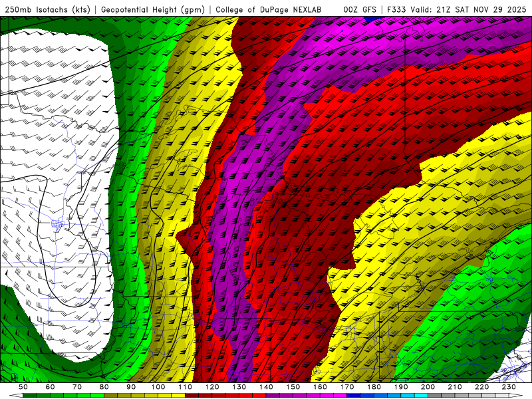Click the '250mb Isotachs (kts)' title text
The width and height of the screenshot is (532, 399).
pyautogui.click(x=48, y=9)
